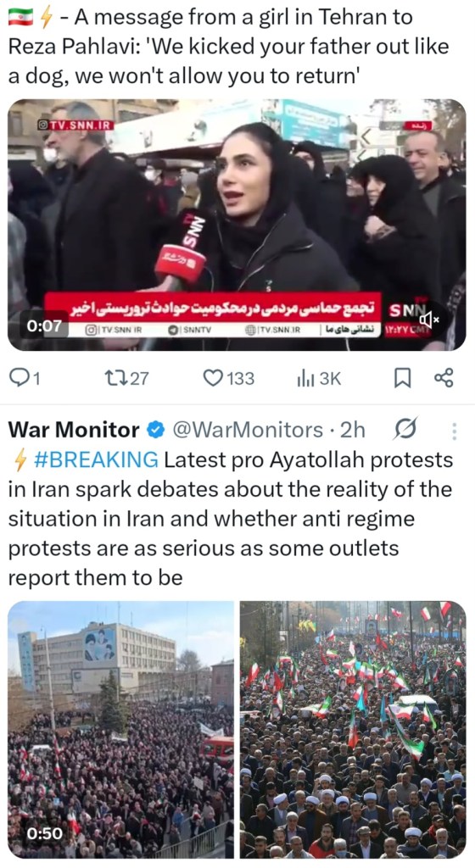Viewport: 475px width, 868px height.
Task: Bookmark the Reza Pahlavi video tweet
Action: pos(402,377)
